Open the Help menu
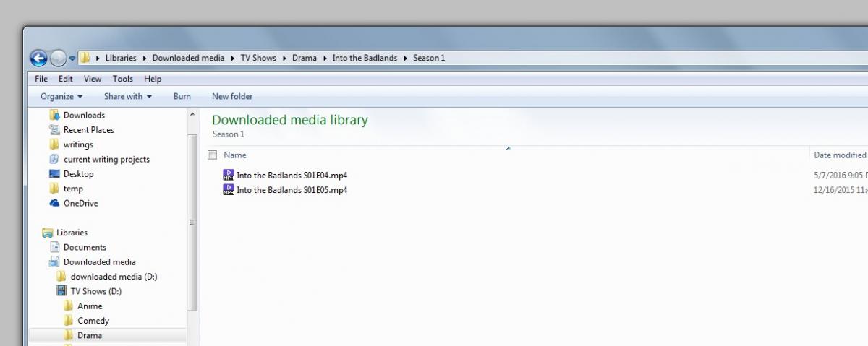The image size is (868, 346). pos(153,79)
